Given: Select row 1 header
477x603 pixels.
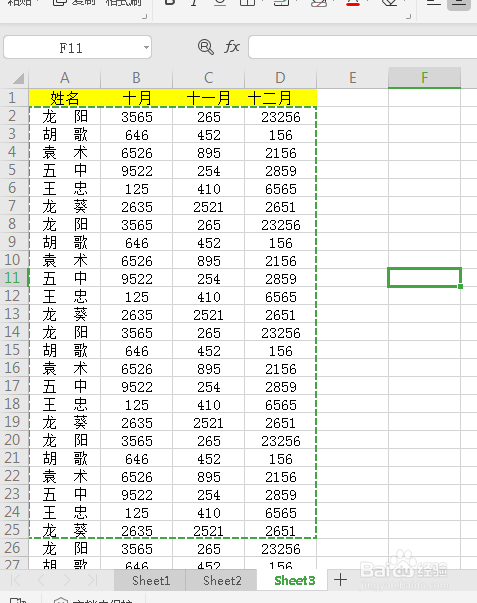Looking at the screenshot, I should 12,98.
